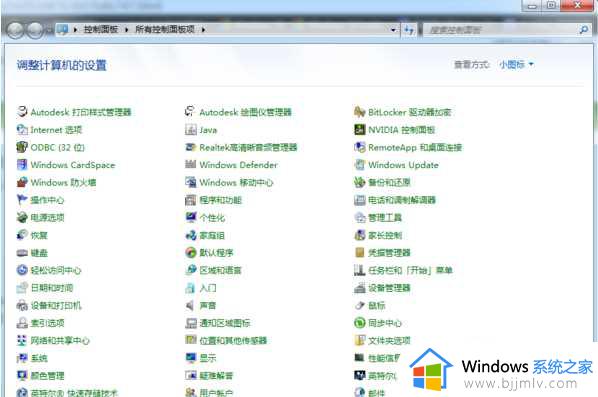The image size is (598, 397).
Task: Open the 系统 link
Action: tap(39, 358)
